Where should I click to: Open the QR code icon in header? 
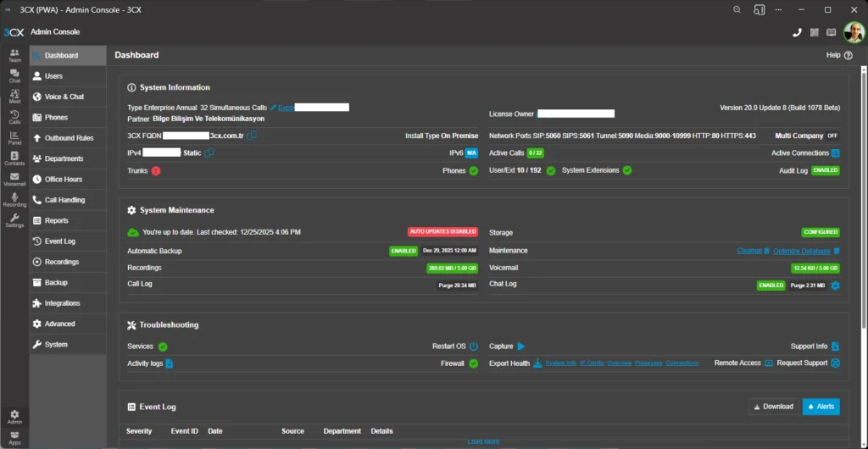click(814, 32)
